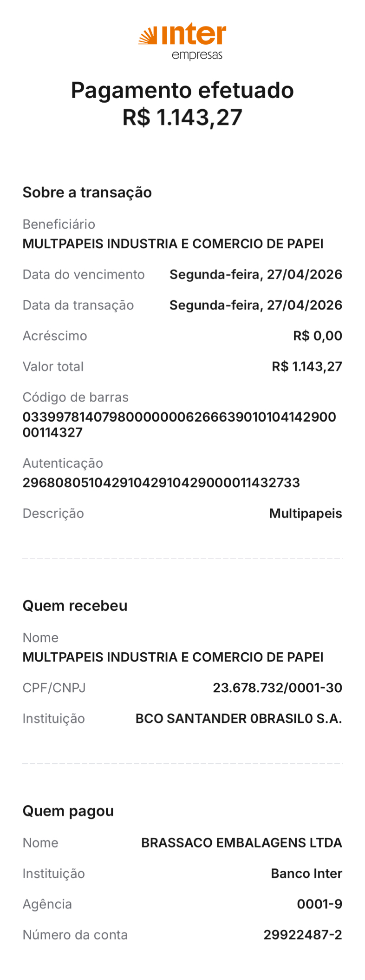This screenshot has width=365, height=980.
Task: Click the Inter empresas logo
Action: [182, 41]
